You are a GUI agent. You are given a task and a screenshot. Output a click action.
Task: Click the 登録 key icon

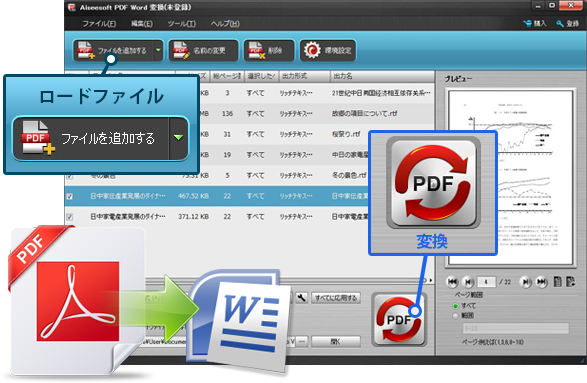pos(560,24)
